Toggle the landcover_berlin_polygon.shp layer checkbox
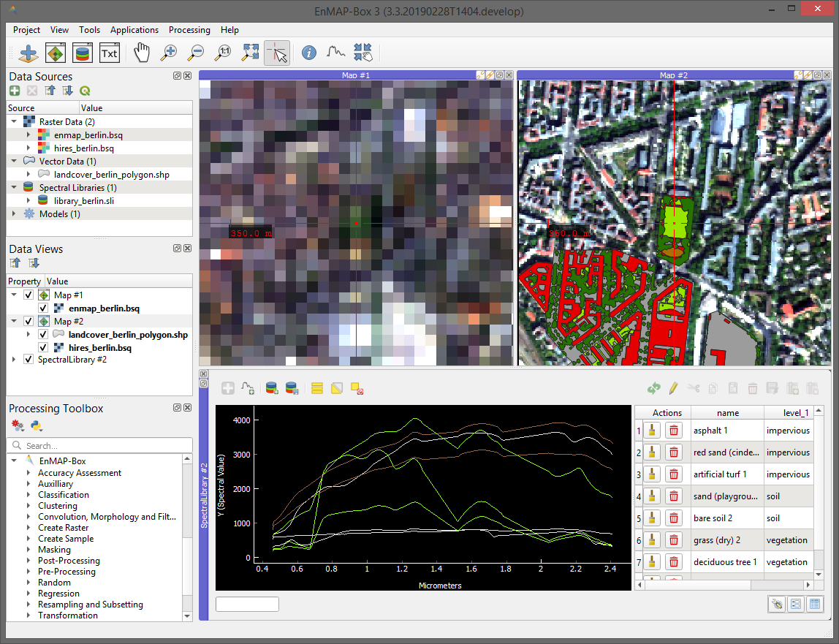 [x=43, y=335]
